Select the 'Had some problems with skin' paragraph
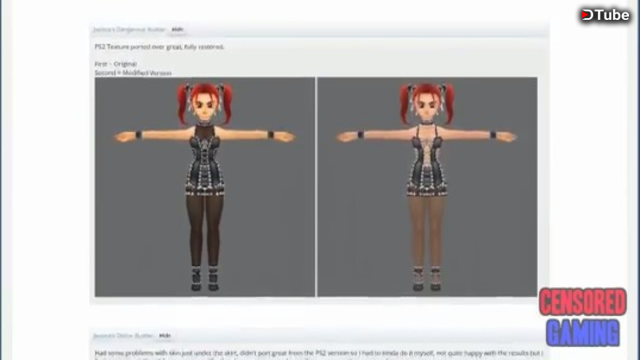The image size is (640, 360). pyautogui.click(x=319, y=353)
